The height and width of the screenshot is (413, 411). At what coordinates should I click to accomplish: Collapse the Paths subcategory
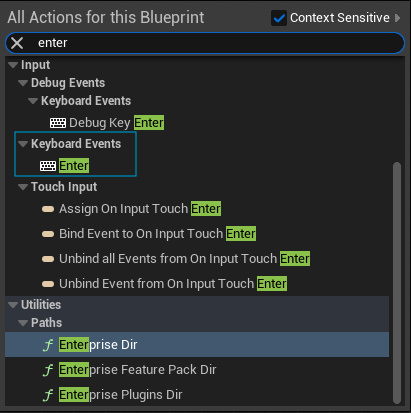coord(23,323)
